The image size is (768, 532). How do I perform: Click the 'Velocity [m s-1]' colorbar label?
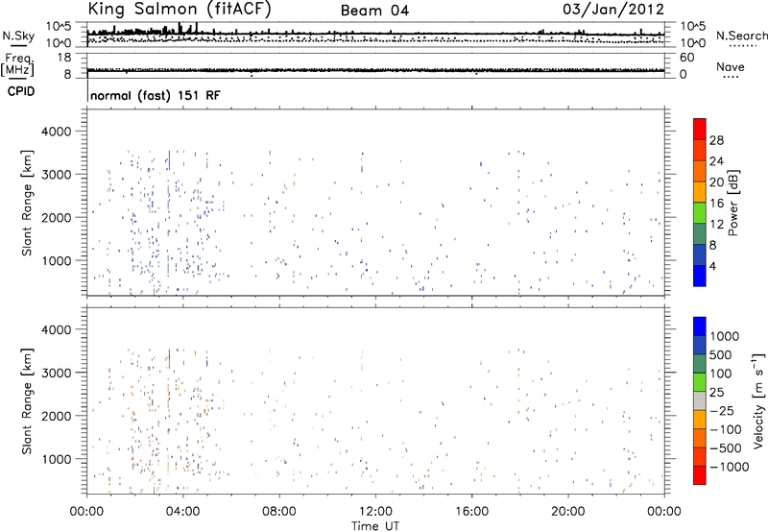click(758, 400)
